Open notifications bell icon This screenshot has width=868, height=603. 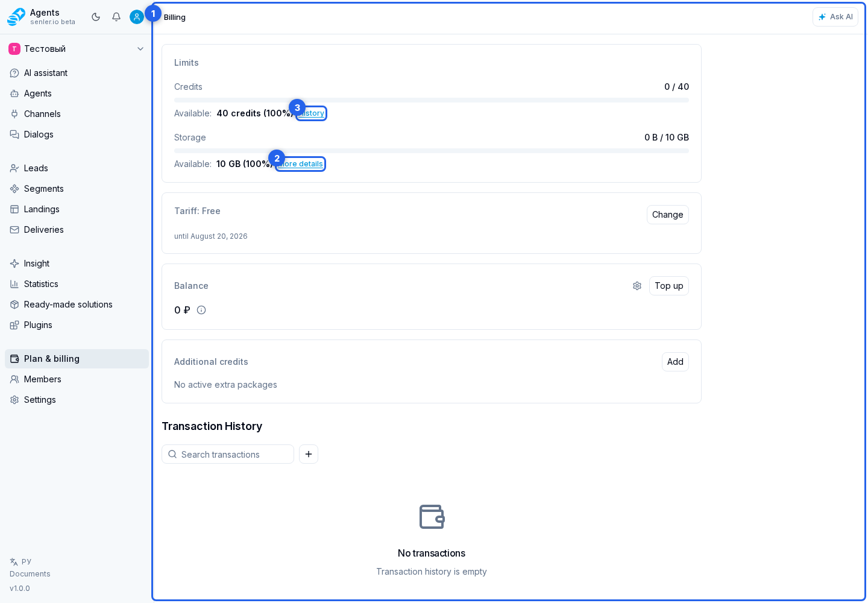[116, 17]
